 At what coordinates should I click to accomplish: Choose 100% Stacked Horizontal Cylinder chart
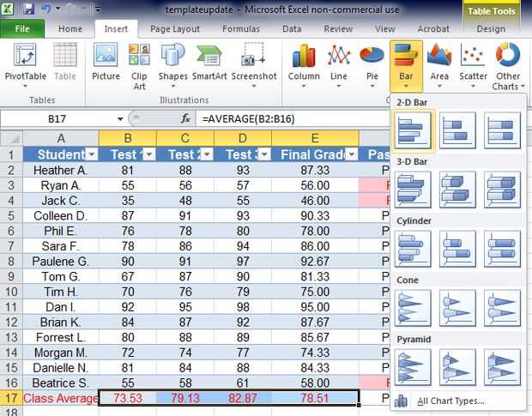point(502,249)
